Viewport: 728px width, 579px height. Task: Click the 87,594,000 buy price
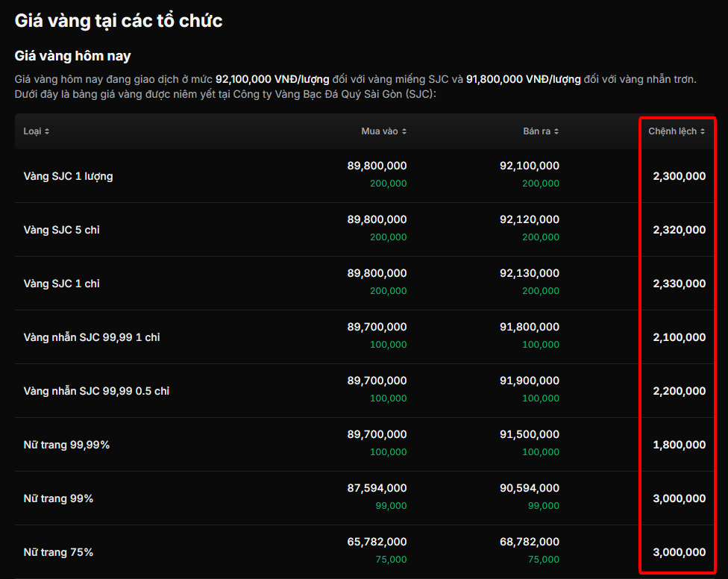(x=377, y=489)
